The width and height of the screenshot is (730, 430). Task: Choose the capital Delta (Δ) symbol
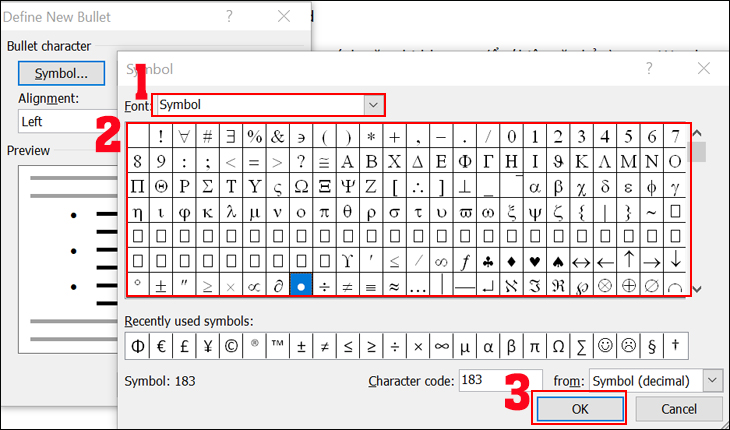click(418, 161)
